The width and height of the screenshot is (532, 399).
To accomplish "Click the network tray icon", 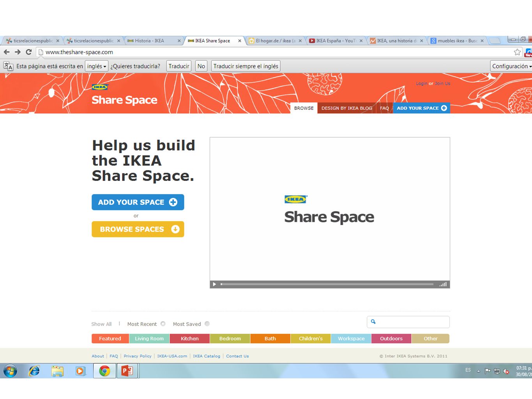I will click(x=497, y=371).
